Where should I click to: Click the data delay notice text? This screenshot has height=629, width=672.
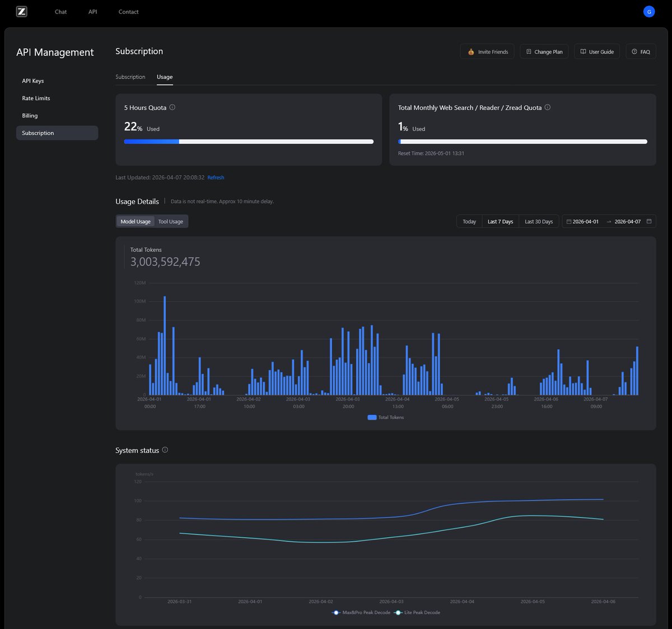(222, 201)
